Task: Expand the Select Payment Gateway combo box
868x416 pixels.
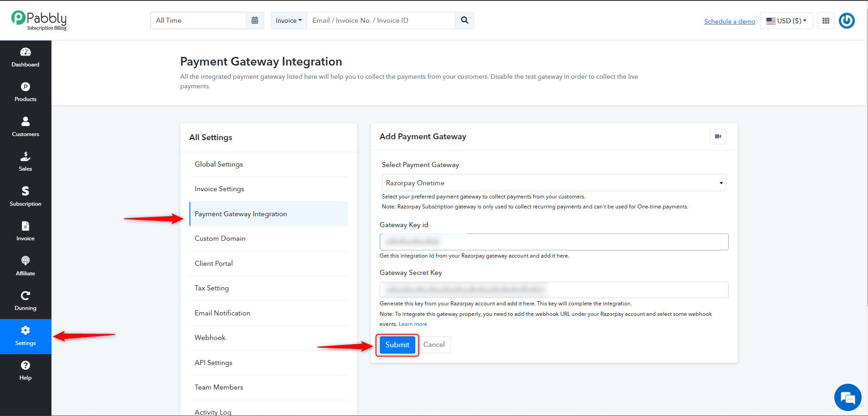Action: 554,183
